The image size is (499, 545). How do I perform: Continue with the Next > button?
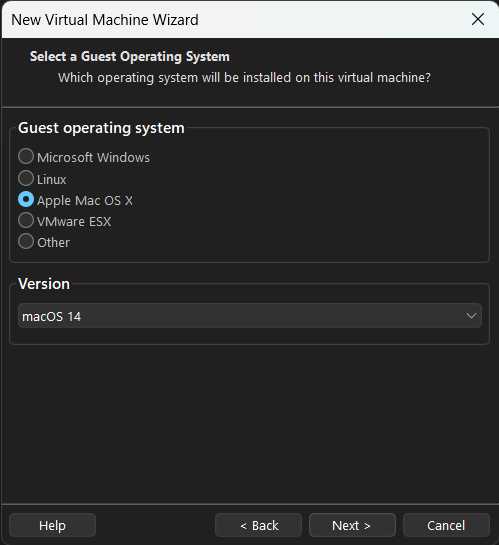352,525
